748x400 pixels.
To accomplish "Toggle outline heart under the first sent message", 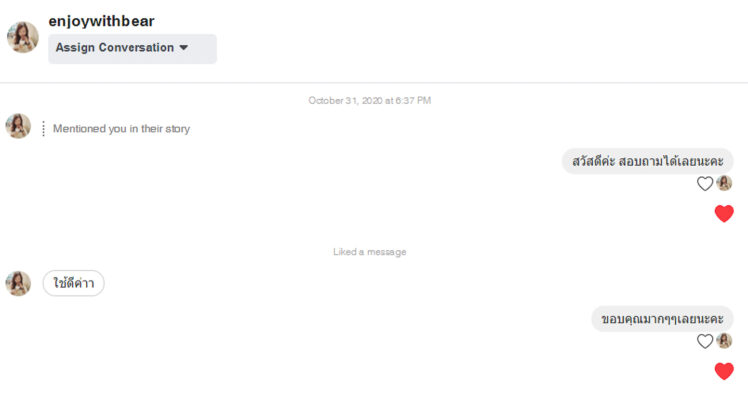I will 705,184.
